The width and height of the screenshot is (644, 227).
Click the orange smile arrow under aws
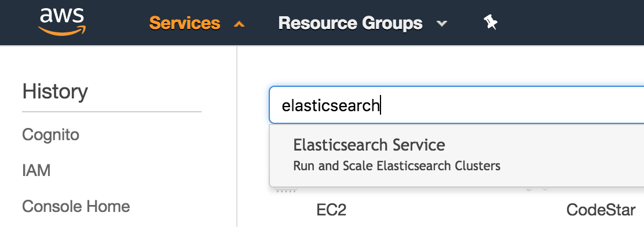61,31
